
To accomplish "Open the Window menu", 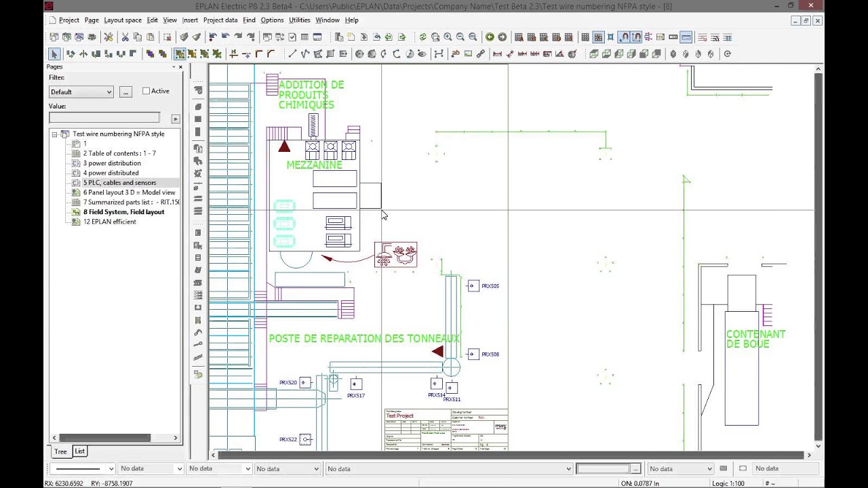I will [x=328, y=20].
